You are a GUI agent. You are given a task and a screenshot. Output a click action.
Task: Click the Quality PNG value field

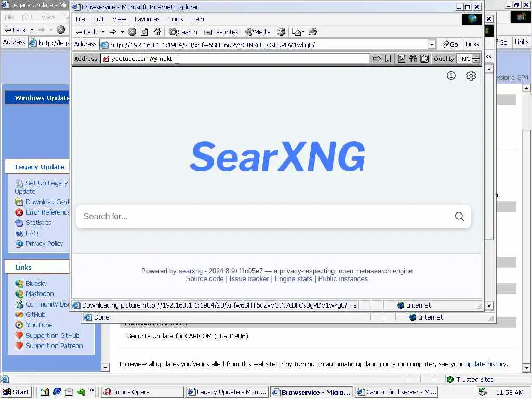point(464,59)
